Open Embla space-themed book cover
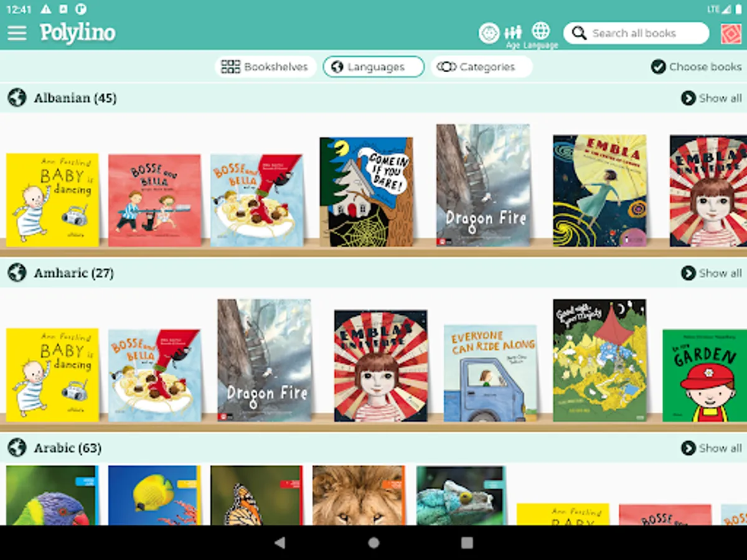 pos(599,191)
